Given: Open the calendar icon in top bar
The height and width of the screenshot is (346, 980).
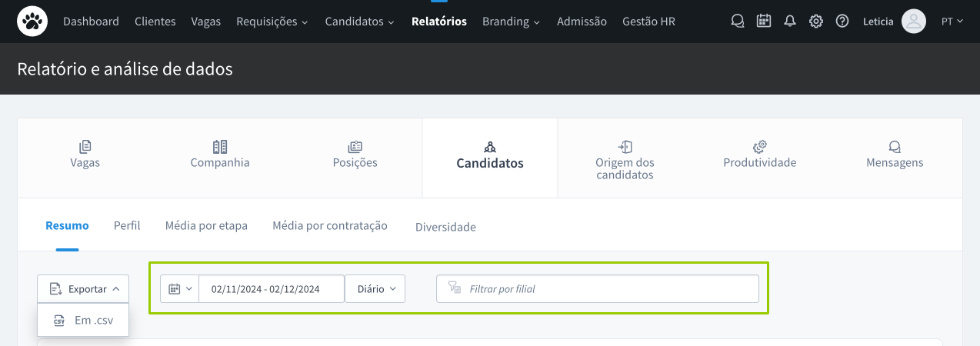Looking at the screenshot, I should click(x=763, y=22).
